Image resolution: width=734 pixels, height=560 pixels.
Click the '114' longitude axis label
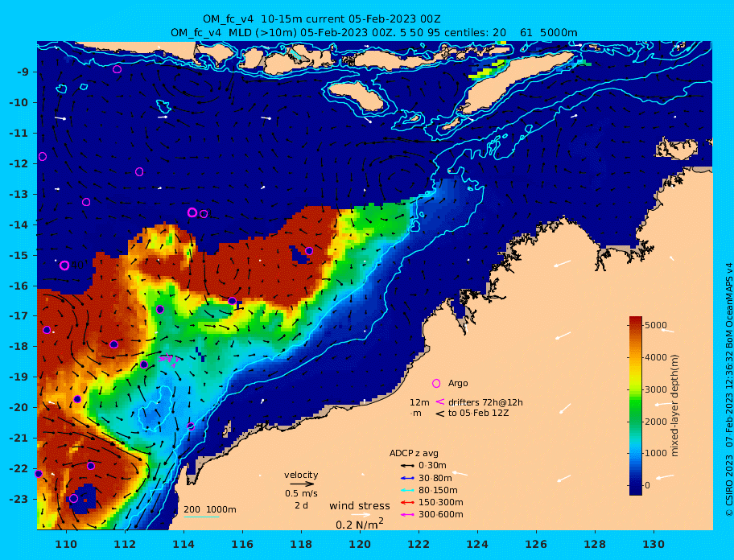coord(184,544)
